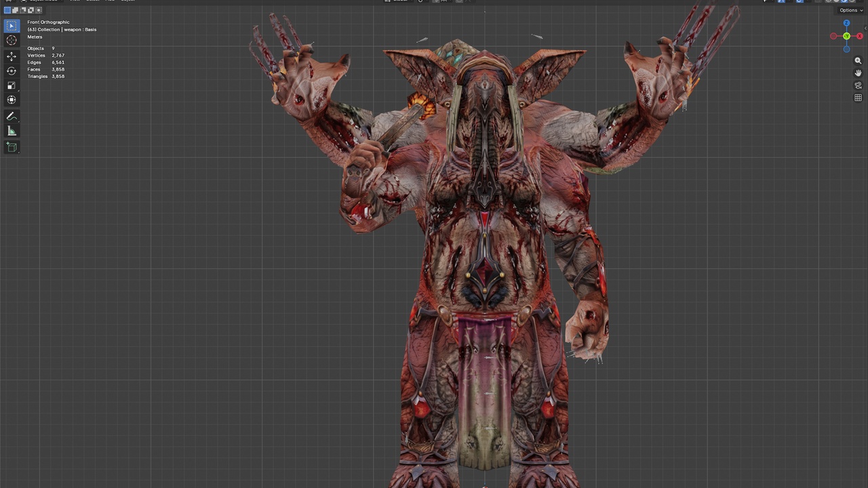Activate the 3D Cursor tool
Image resolution: width=868 pixels, height=488 pixels.
pos(12,41)
